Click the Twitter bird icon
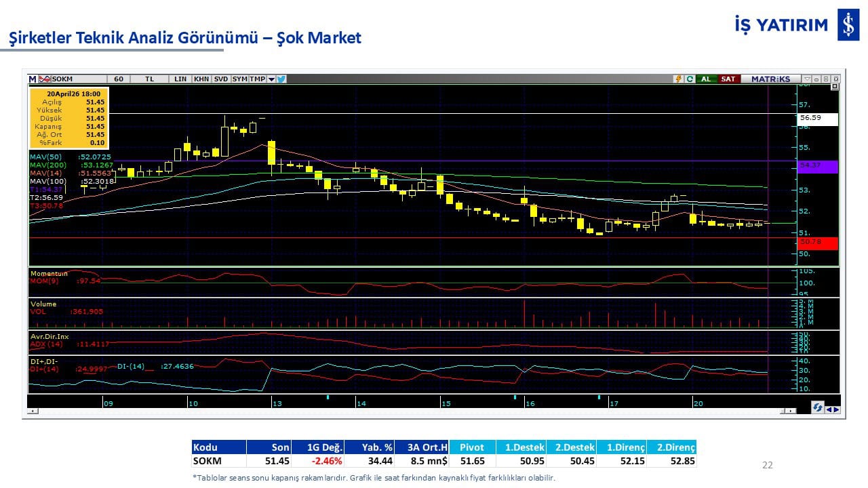 coord(281,79)
